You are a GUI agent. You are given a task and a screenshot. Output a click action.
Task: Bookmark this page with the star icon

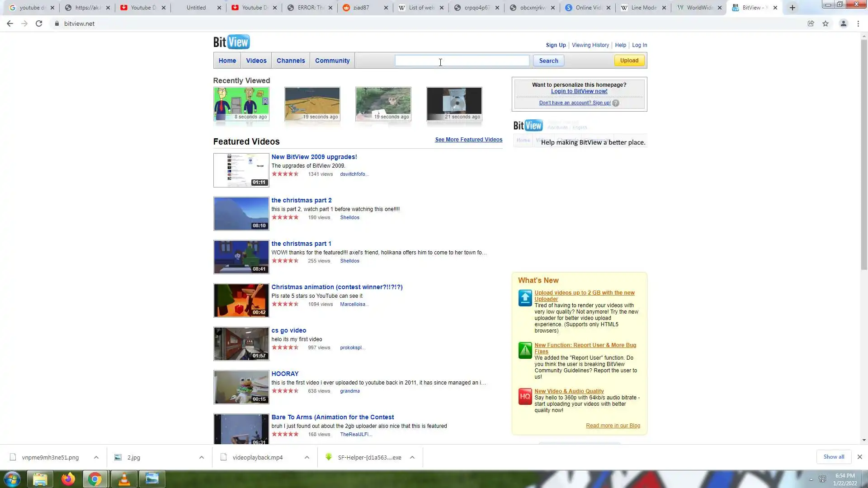point(826,23)
